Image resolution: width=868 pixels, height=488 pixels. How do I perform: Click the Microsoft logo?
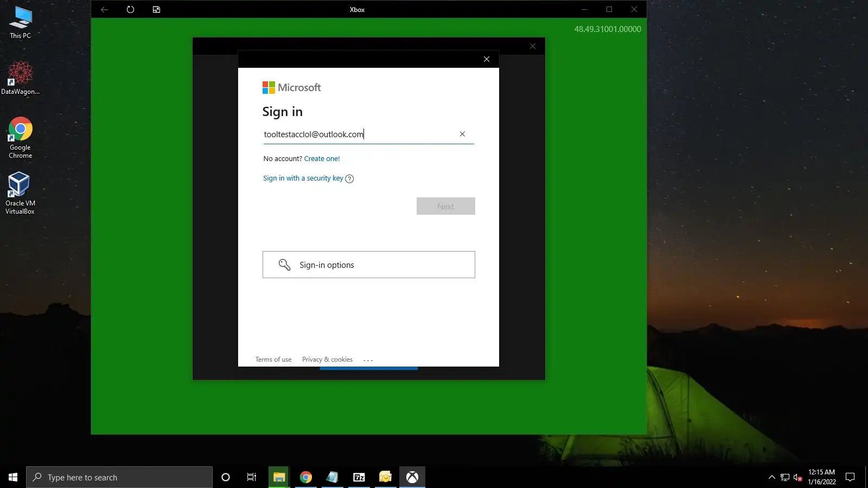(292, 87)
